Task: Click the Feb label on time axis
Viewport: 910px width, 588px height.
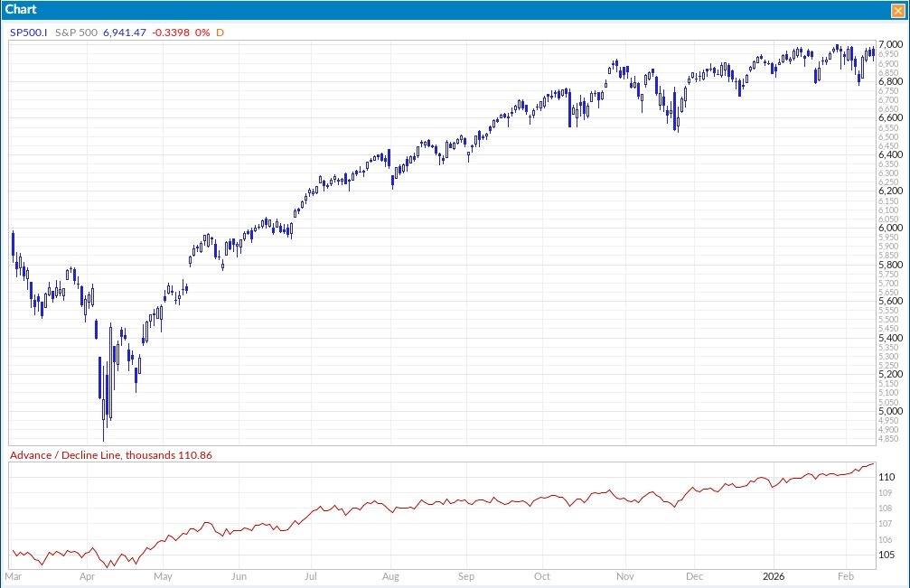Action: [x=846, y=575]
